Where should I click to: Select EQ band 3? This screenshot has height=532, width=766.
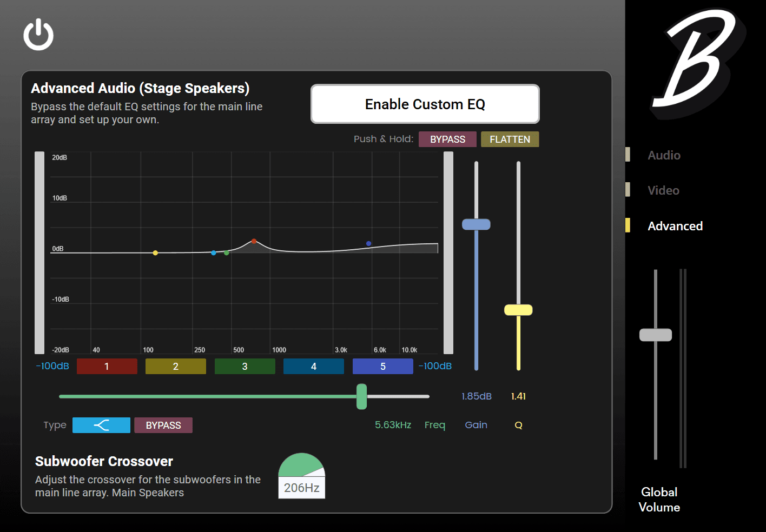(245, 367)
